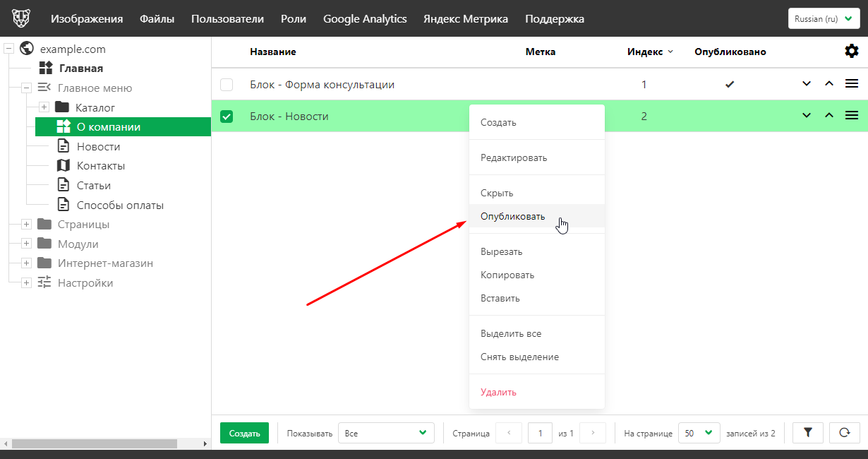Move 'Блок - Новости' row up
The height and width of the screenshot is (459, 868).
tap(829, 116)
